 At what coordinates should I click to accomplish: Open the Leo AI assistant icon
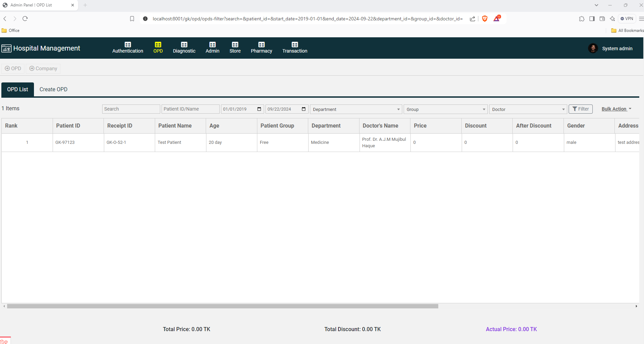(612, 19)
